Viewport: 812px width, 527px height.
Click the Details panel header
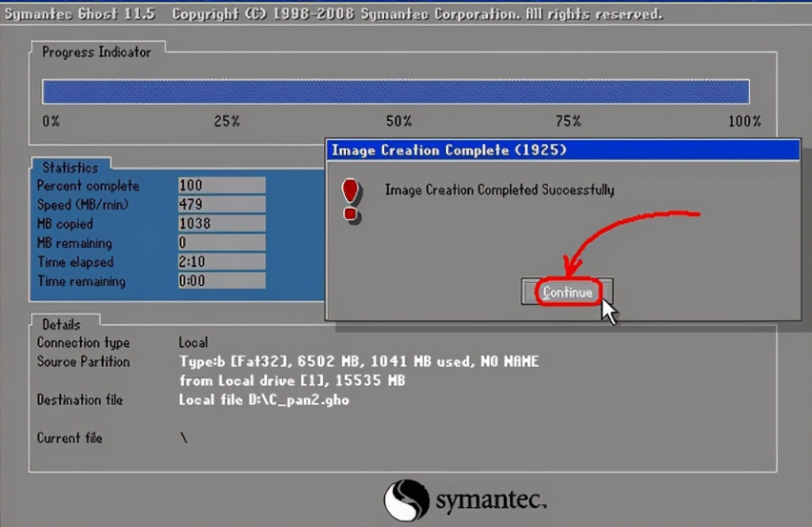61,324
